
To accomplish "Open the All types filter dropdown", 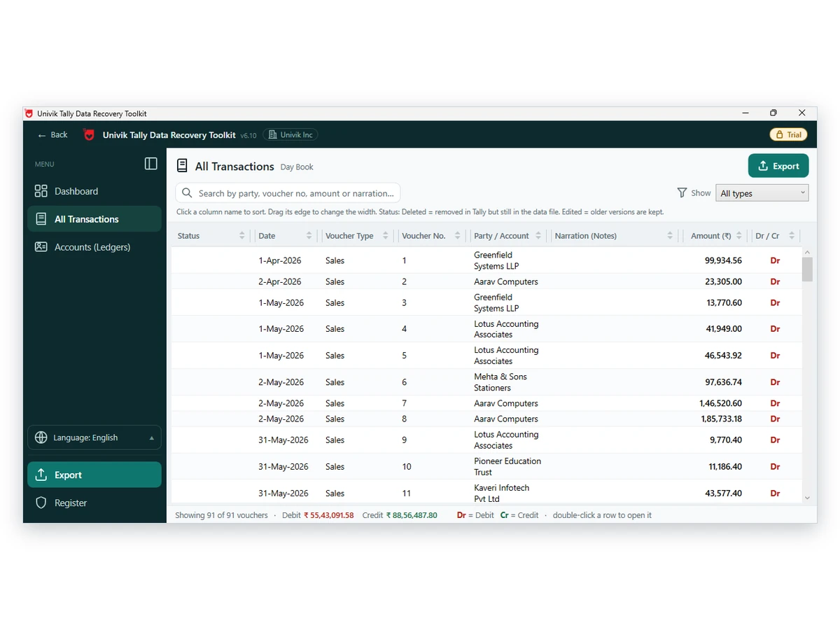I will click(x=762, y=193).
